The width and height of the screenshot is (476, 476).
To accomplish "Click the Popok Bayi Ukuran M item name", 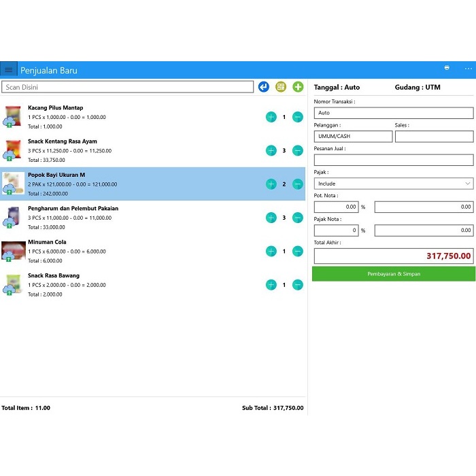I will 56,175.
